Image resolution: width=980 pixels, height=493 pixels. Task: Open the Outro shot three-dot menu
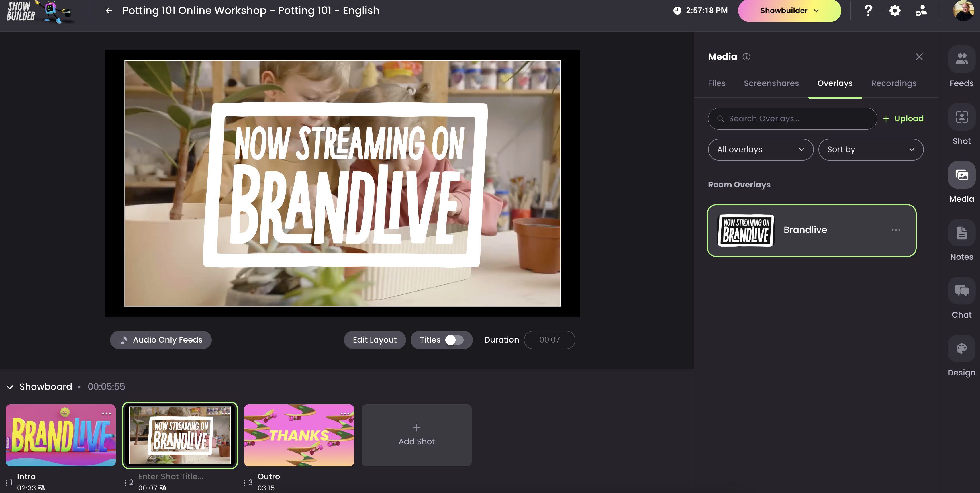345,414
